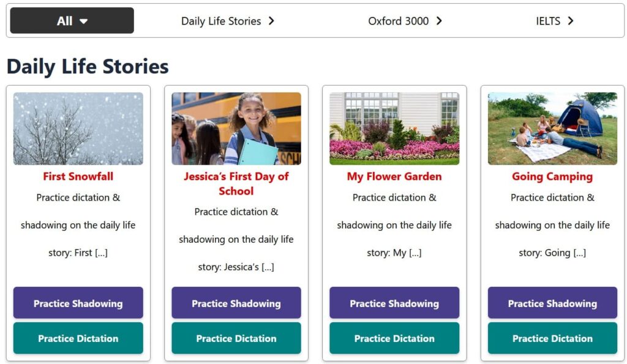Start Practice Dictation for First Snowfall
This screenshot has width=627, height=364.
78,338
